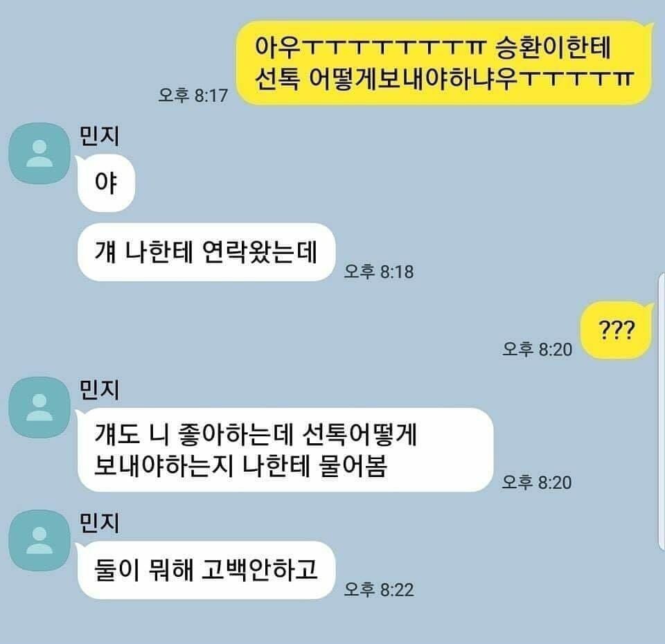Select the white '야' message bubble
This screenshot has height=644, width=665.
pyautogui.click(x=105, y=183)
